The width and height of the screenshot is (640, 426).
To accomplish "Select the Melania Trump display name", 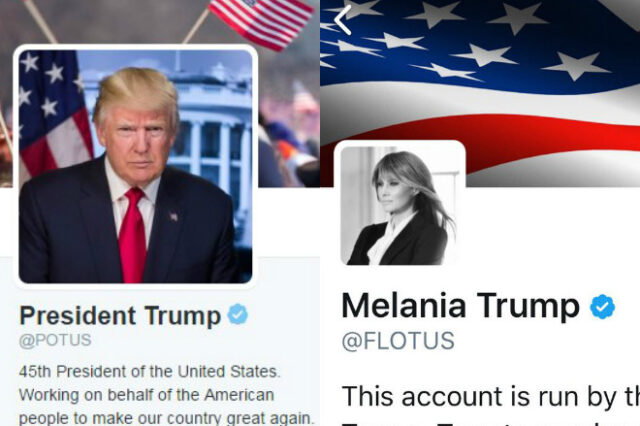I will click(x=460, y=306).
